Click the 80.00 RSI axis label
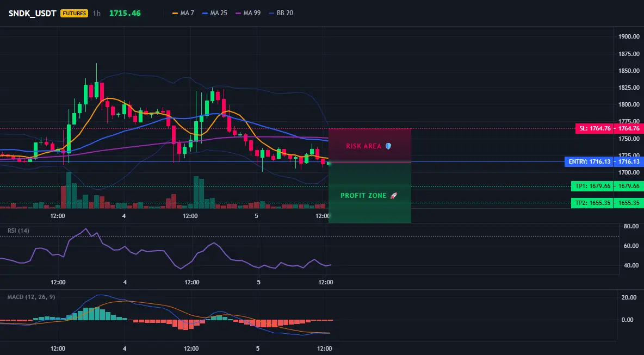This screenshot has height=355, width=644. pos(631,226)
